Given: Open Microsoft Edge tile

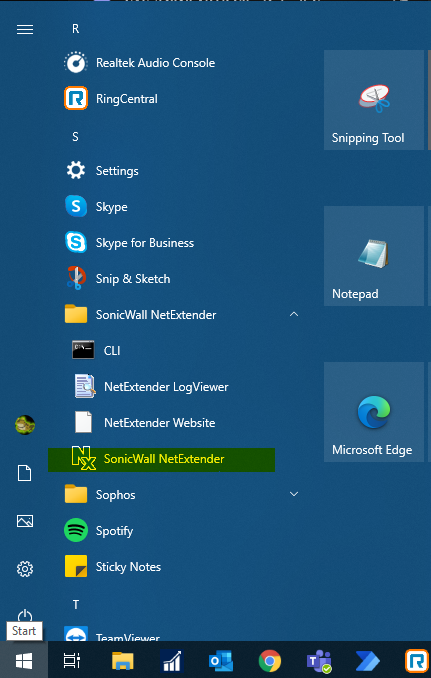Looking at the screenshot, I should point(374,412).
